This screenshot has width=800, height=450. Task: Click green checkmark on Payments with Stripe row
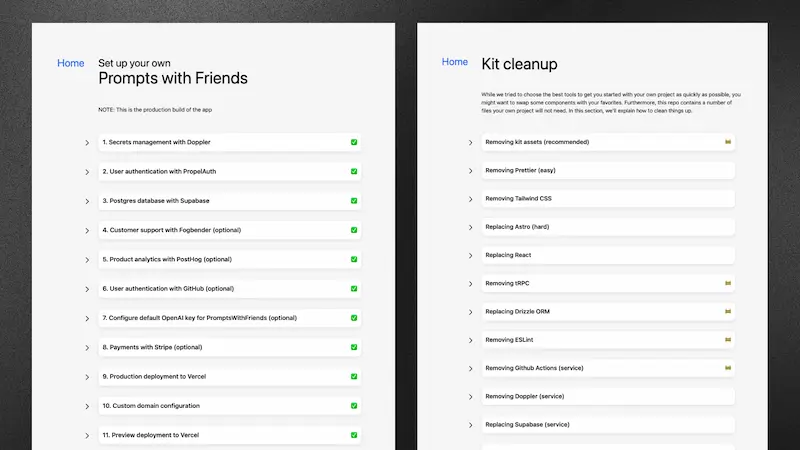(354, 347)
